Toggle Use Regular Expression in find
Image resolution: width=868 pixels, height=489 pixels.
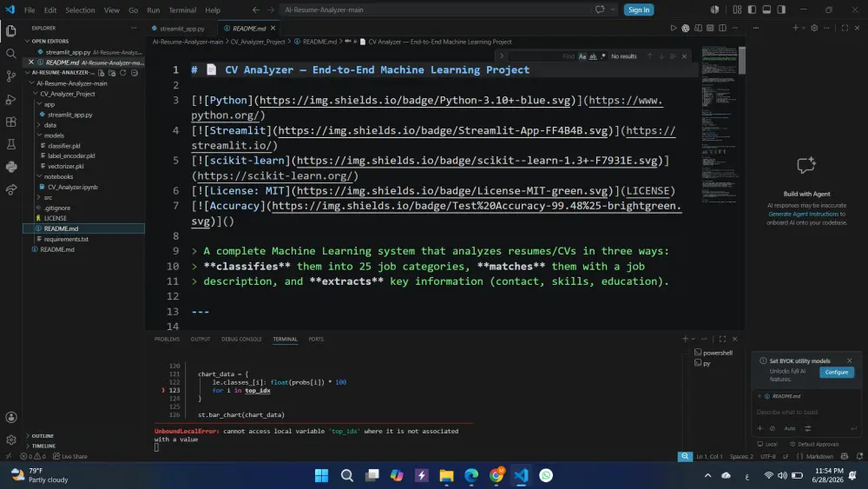[x=603, y=56]
